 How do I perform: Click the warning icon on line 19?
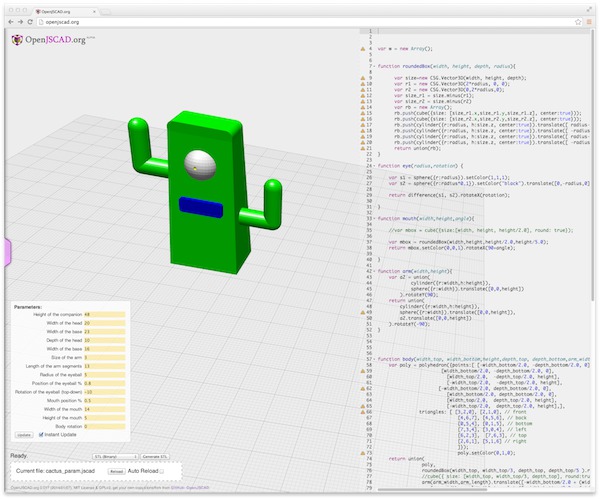tap(363, 137)
